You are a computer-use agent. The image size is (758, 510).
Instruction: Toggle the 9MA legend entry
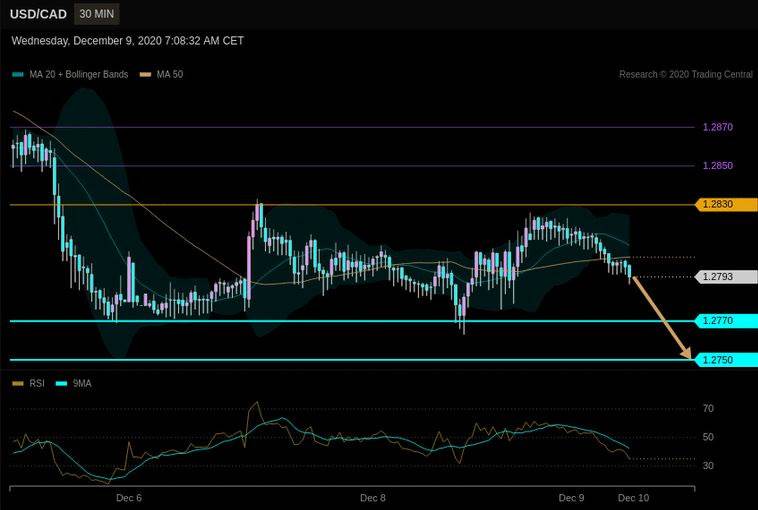click(x=73, y=383)
